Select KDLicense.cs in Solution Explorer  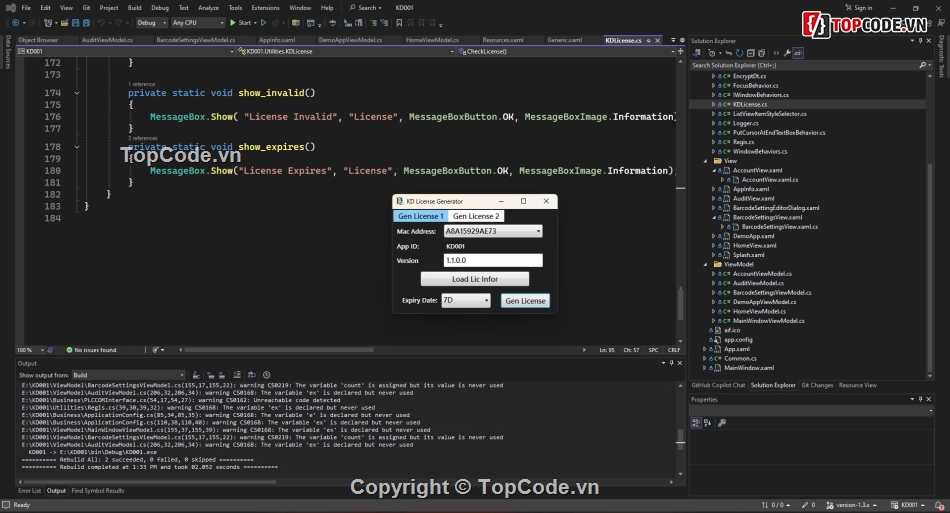pyautogui.click(x=749, y=104)
